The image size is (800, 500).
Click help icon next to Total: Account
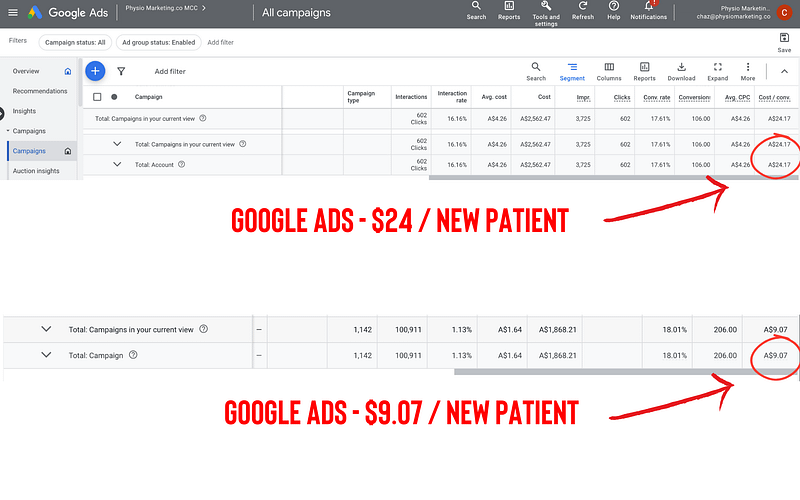[x=182, y=164]
